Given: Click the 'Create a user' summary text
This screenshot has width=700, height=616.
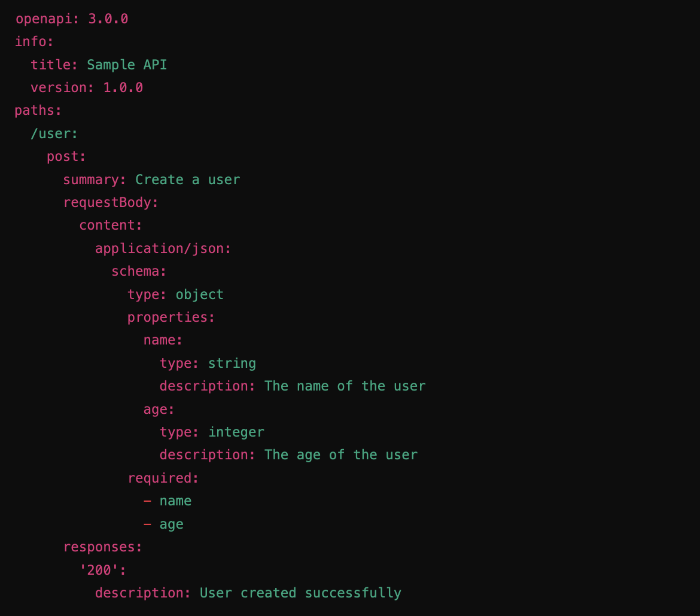Looking at the screenshot, I should [x=187, y=179].
